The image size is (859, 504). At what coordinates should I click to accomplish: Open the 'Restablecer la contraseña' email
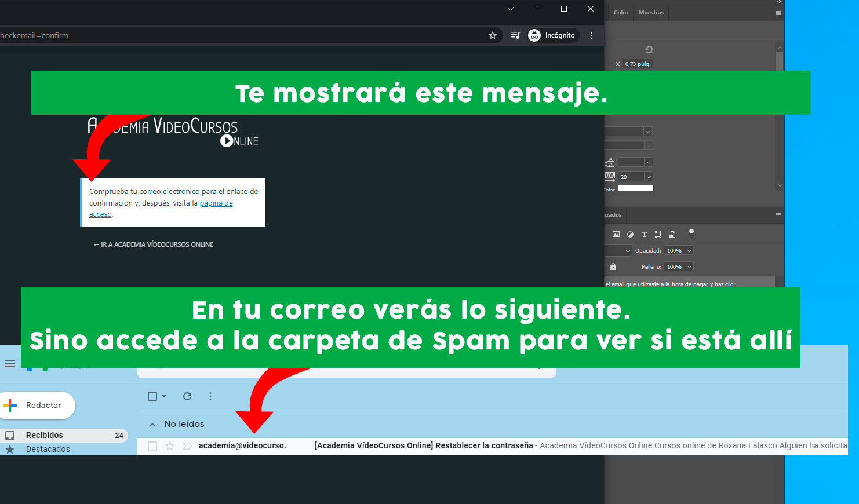[424, 445]
